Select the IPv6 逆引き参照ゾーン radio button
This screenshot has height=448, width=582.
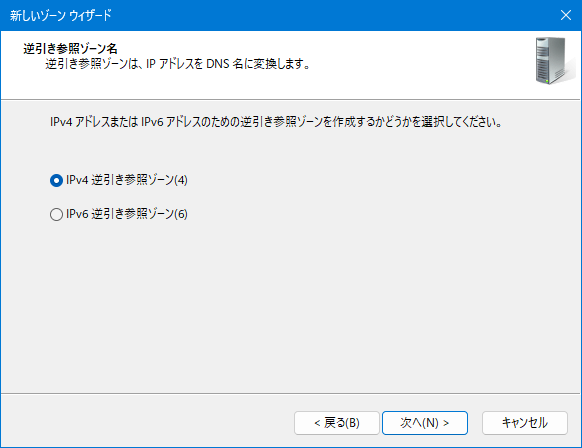pos(56,214)
